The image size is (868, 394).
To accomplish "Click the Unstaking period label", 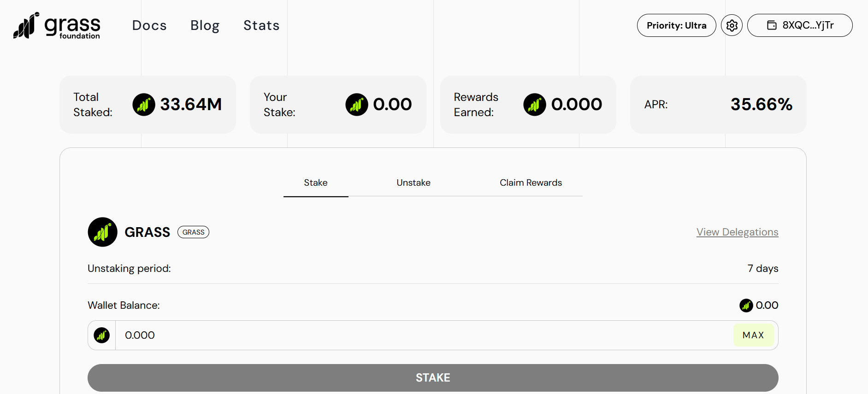I will pos(129,268).
